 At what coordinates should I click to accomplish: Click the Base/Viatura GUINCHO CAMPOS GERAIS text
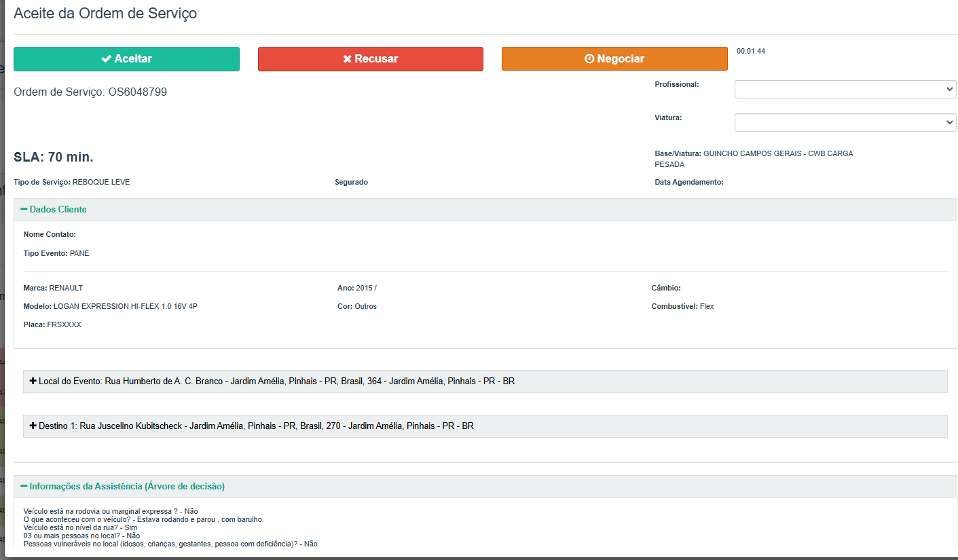(x=754, y=159)
